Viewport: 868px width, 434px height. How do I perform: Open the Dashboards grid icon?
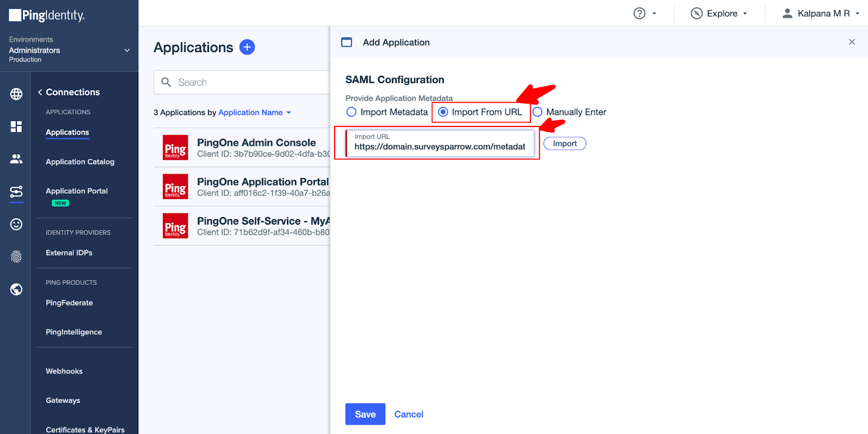point(16,126)
